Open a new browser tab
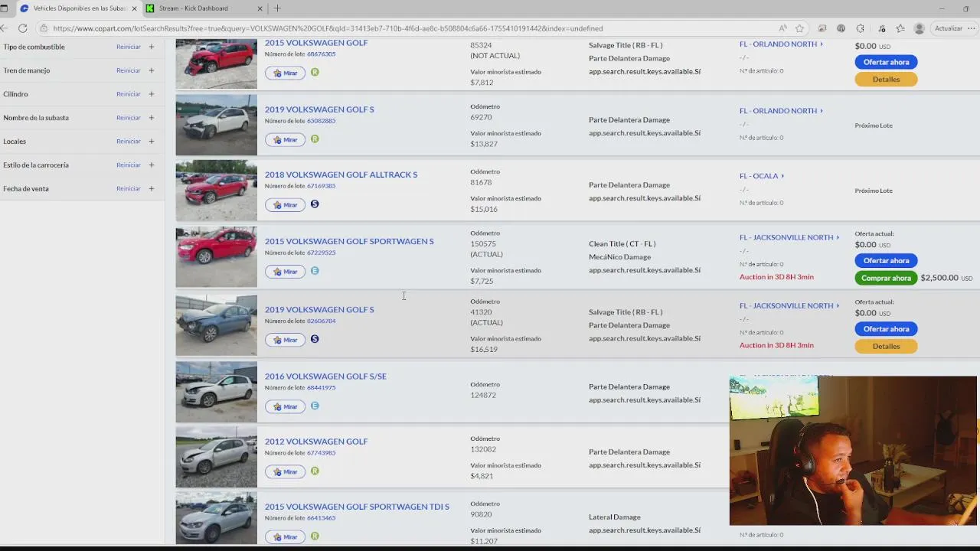This screenshot has width=980, height=551. coord(277,8)
